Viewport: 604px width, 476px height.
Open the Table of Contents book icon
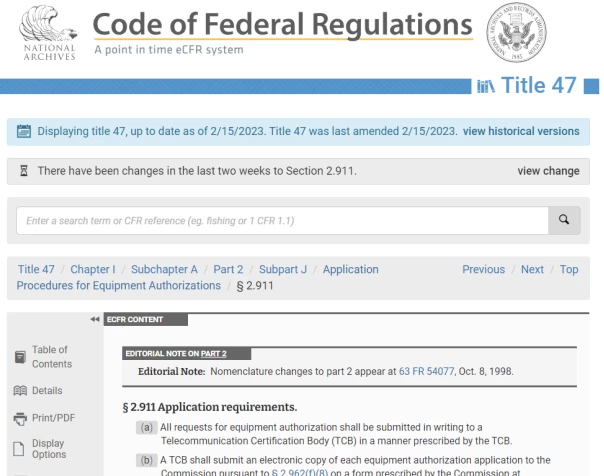[x=20, y=357]
